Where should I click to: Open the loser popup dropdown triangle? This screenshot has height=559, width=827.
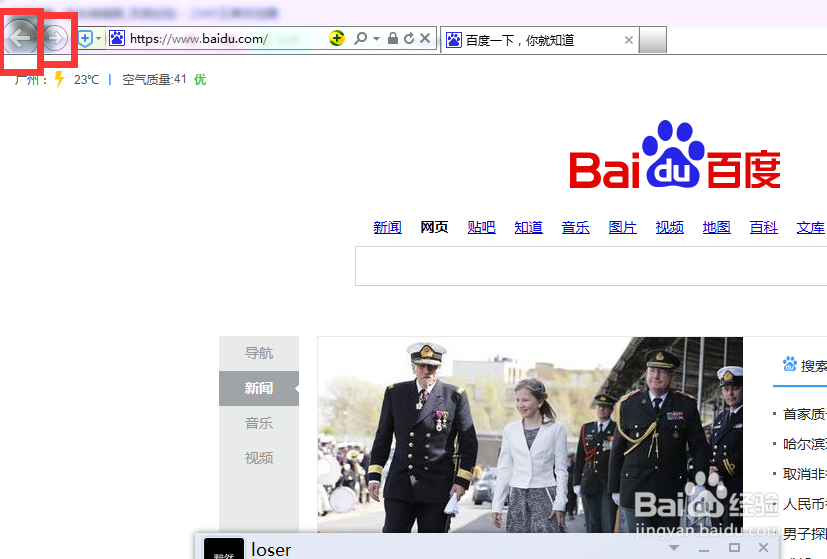674,548
